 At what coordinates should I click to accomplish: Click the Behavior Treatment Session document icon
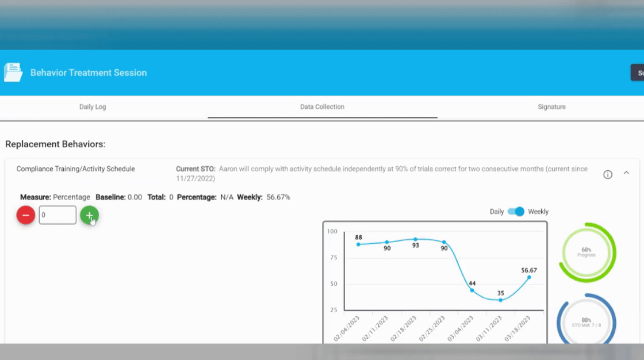[13, 72]
